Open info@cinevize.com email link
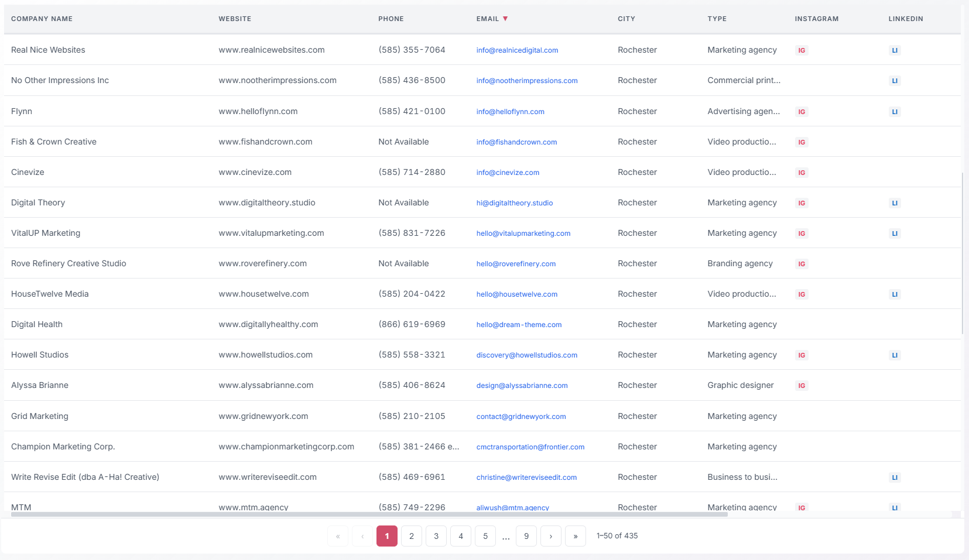Viewport: 969px width, 560px height. click(x=508, y=173)
